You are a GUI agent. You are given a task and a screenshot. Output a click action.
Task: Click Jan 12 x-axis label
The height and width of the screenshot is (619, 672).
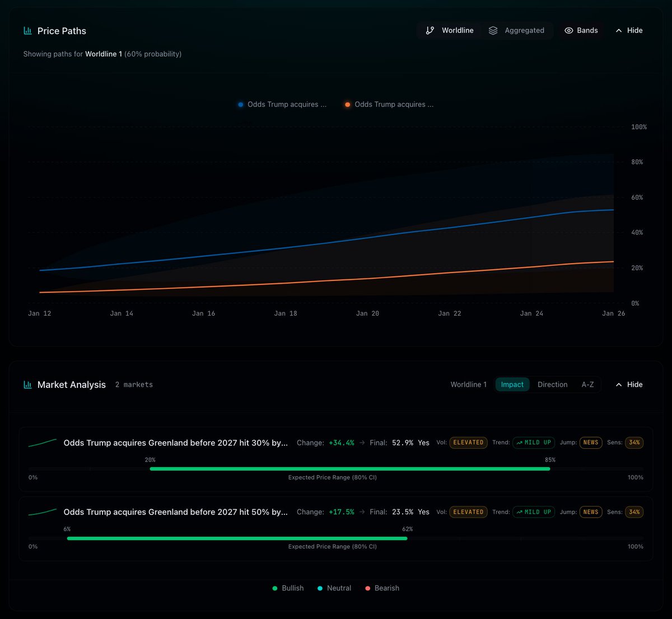(39, 313)
